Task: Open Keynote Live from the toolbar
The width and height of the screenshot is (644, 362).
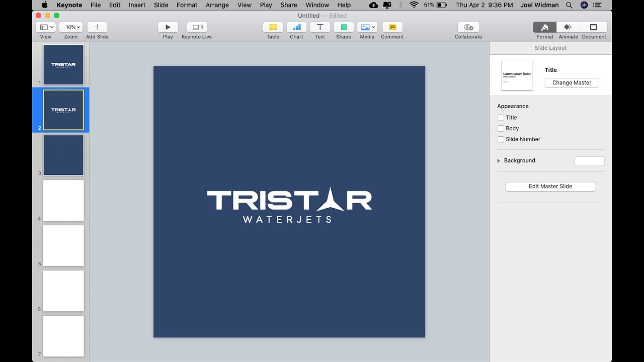Action: (197, 27)
